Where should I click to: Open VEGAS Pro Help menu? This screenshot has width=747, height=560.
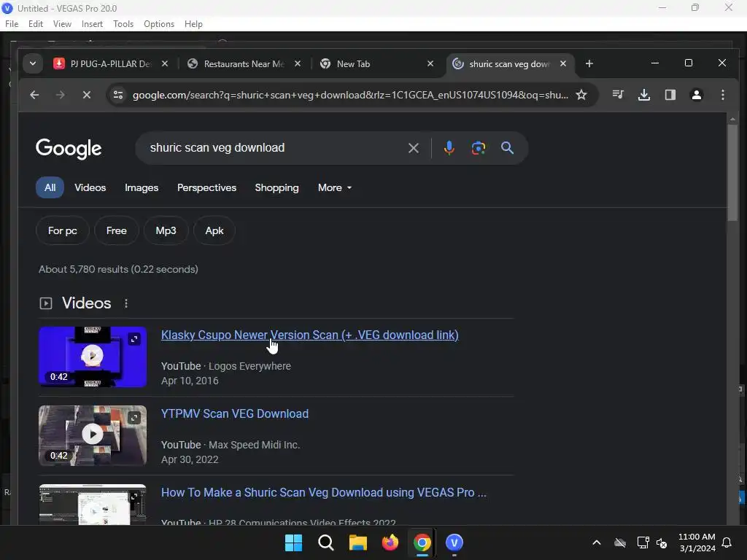click(x=193, y=24)
